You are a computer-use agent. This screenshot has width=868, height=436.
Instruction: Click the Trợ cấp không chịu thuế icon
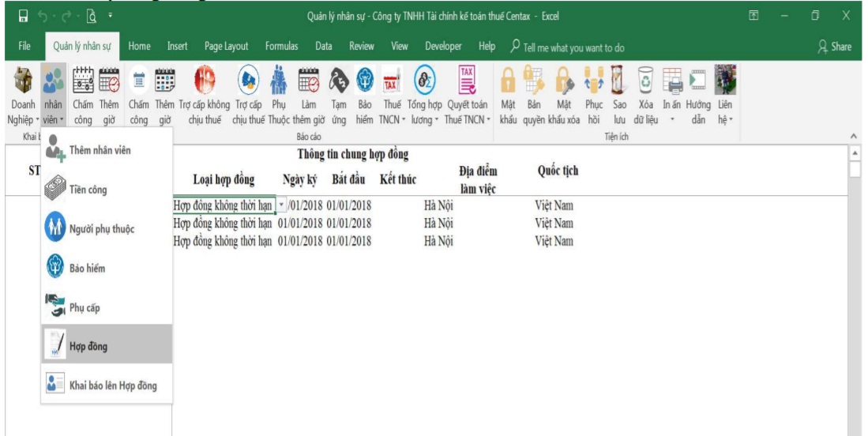tap(204, 85)
